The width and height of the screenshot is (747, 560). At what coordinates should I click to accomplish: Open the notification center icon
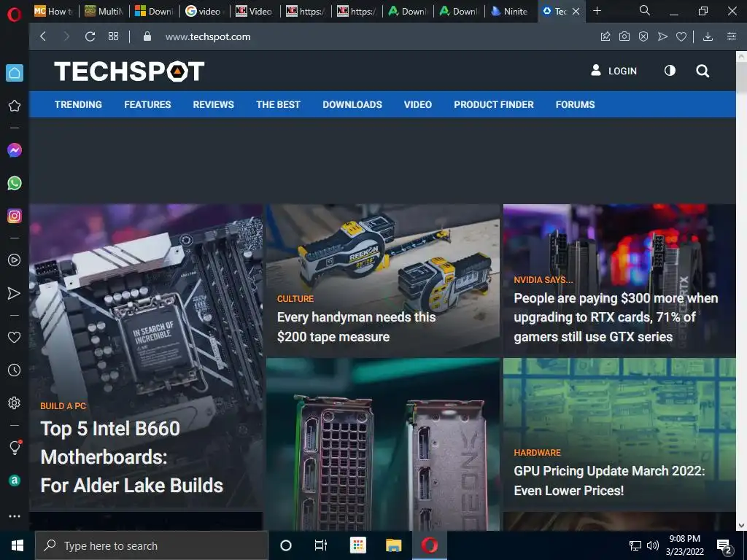coord(724,546)
